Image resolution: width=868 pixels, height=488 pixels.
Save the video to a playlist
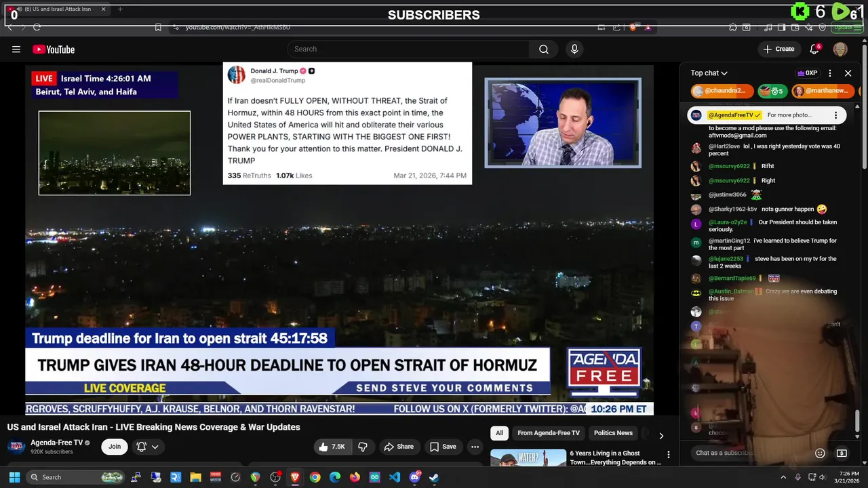tap(443, 447)
